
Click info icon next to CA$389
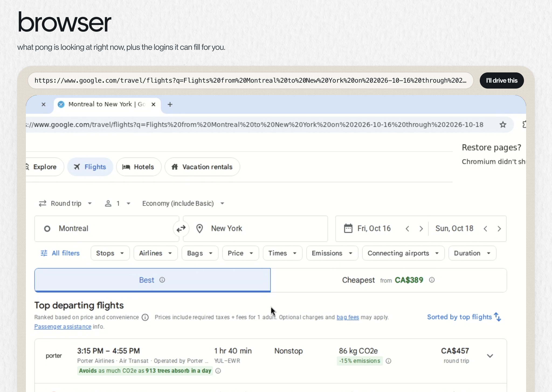tap(432, 280)
